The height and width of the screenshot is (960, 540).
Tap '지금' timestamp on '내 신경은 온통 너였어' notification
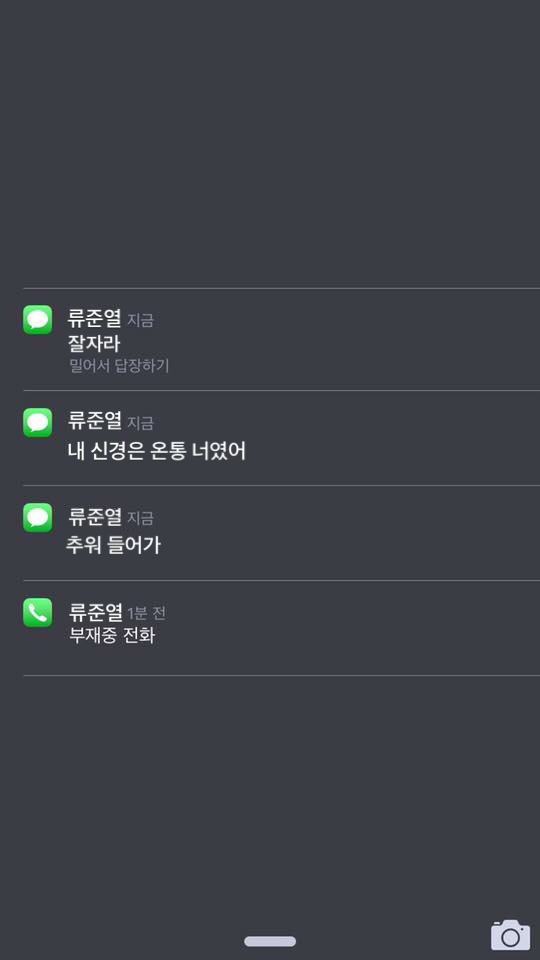[x=140, y=423]
